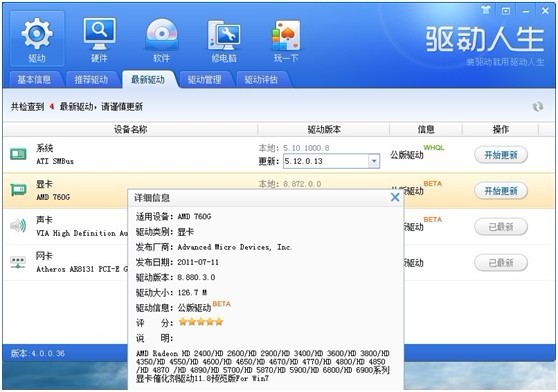Image resolution: width=558 pixels, height=392 pixels.
Task: Select the 最新驱动 tab
Action: [x=148, y=79]
